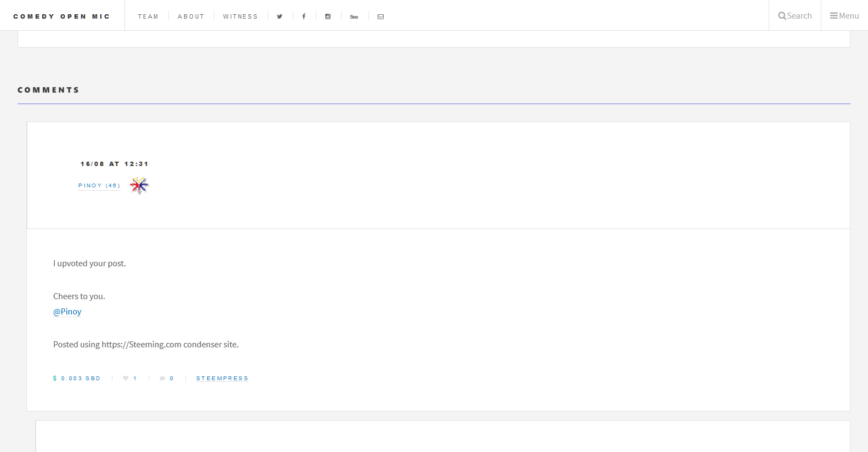Go to Comedy Open Mic home
Screen dimensions: 868x452
click(x=61, y=16)
